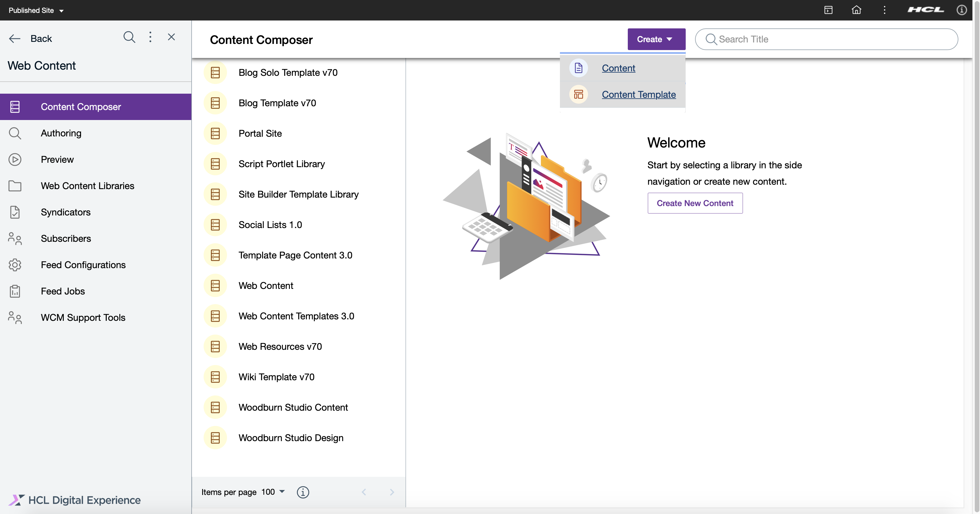Image resolution: width=980 pixels, height=514 pixels.
Task: Click the Content Composer sidebar icon
Action: pyautogui.click(x=15, y=107)
